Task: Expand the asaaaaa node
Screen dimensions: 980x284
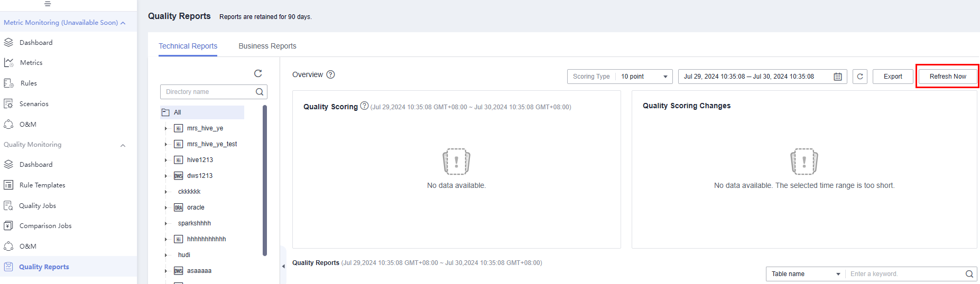Action: coord(165,271)
